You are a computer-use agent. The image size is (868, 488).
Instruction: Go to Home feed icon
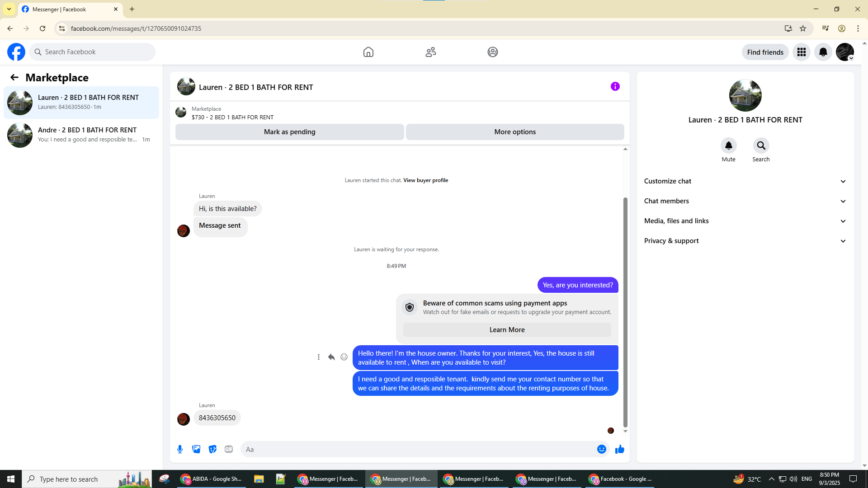(x=368, y=52)
